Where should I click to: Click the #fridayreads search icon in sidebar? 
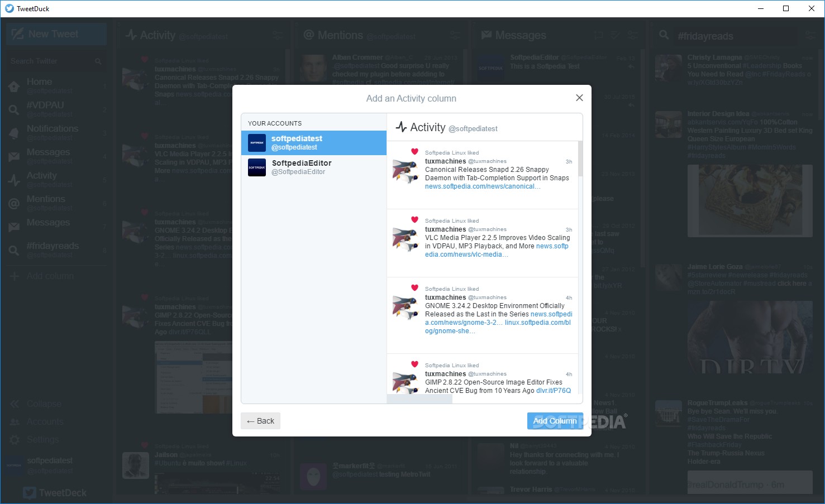pyautogui.click(x=14, y=251)
